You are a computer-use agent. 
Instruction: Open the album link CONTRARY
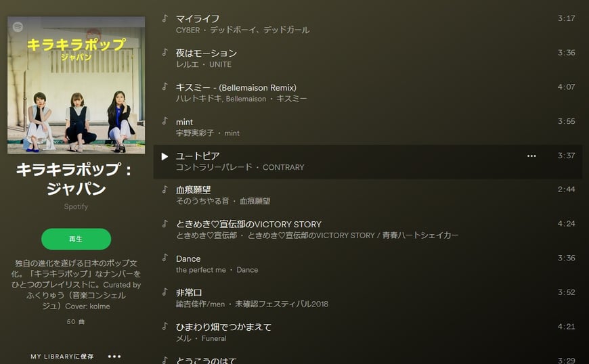(x=283, y=167)
